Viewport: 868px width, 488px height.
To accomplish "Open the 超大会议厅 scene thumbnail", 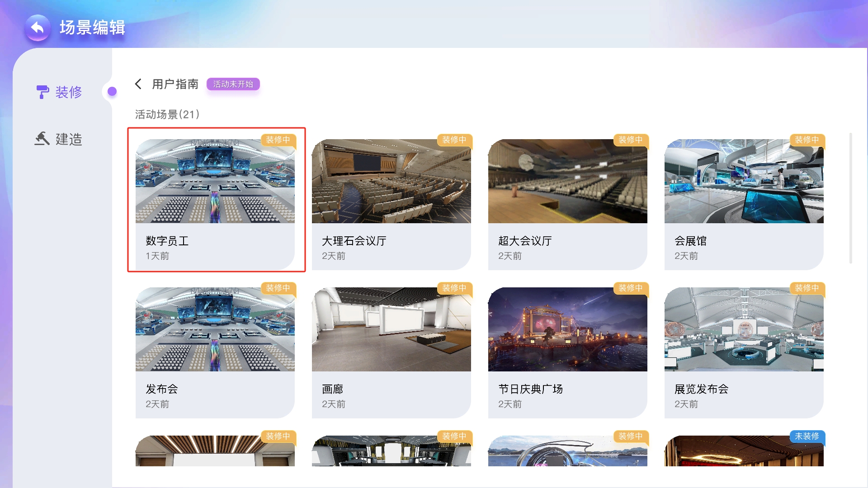I will pos(568,181).
